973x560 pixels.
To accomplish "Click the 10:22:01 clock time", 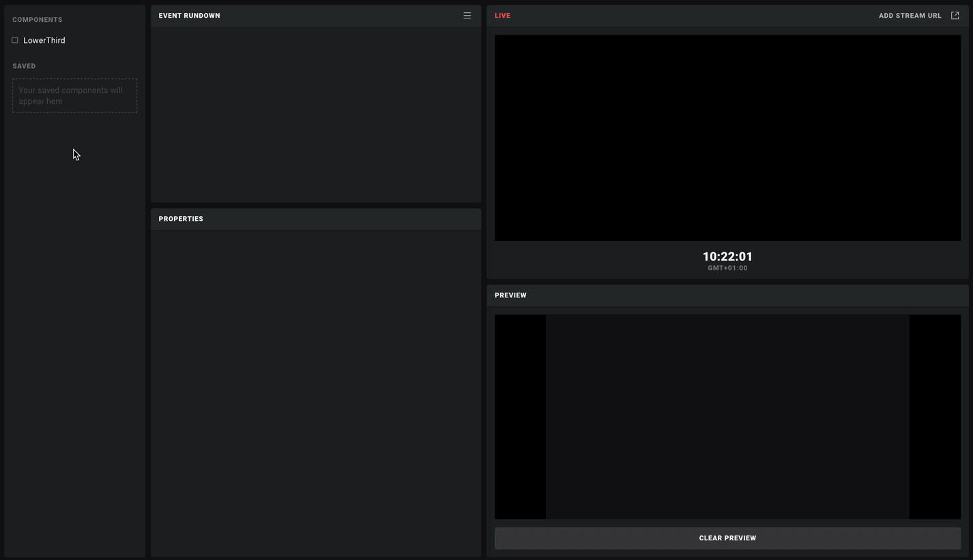I will tap(727, 256).
